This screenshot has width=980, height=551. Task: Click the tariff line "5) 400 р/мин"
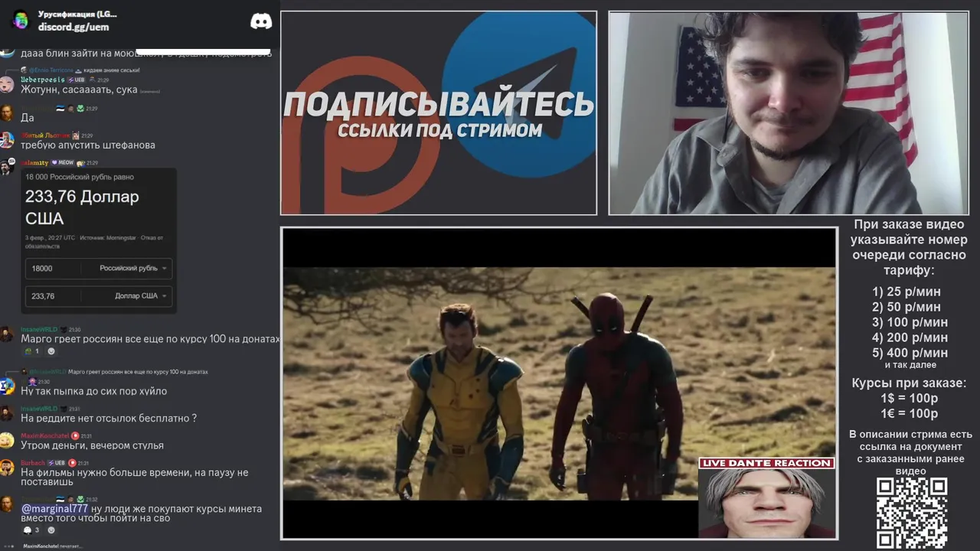coord(910,353)
